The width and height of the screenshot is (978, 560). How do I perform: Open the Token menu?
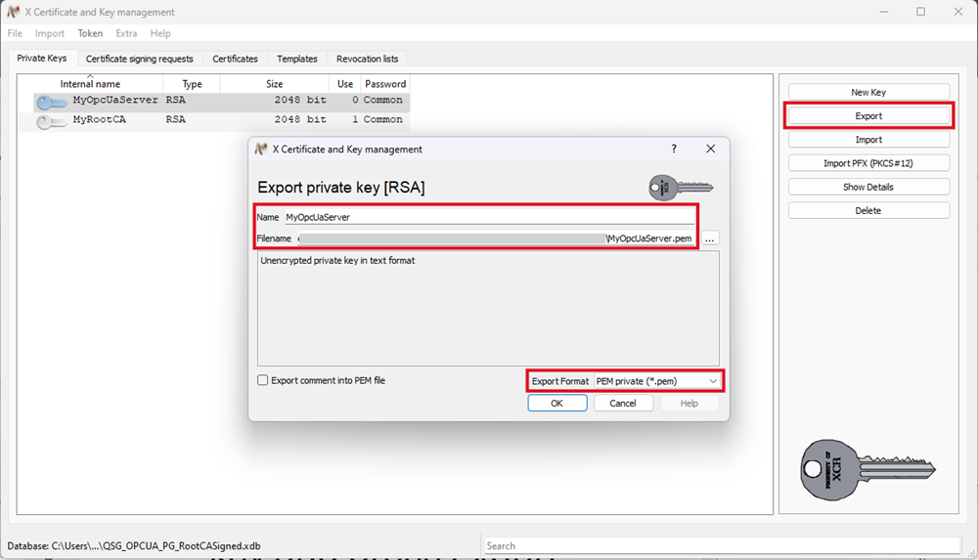[90, 33]
